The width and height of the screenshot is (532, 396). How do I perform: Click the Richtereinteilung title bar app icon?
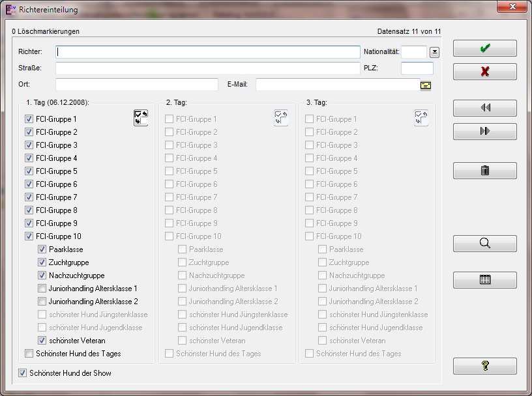click(11, 10)
